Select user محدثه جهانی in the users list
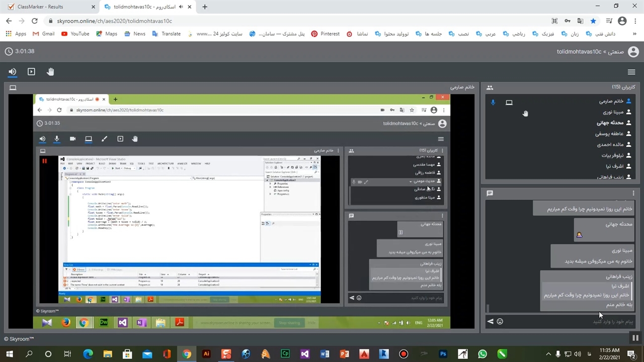 click(610, 123)
